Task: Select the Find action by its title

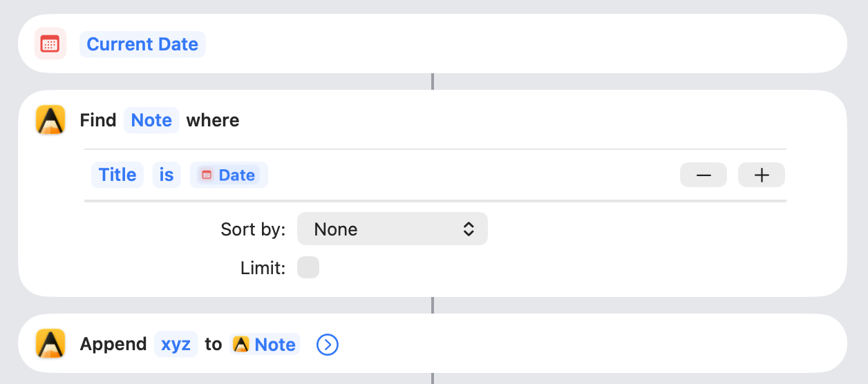Action: point(98,120)
